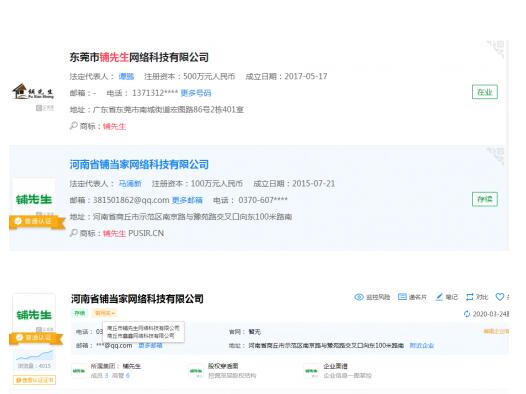The image size is (526, 394).
Task: Select second company name in former-name popup
Action: [140, 336]
